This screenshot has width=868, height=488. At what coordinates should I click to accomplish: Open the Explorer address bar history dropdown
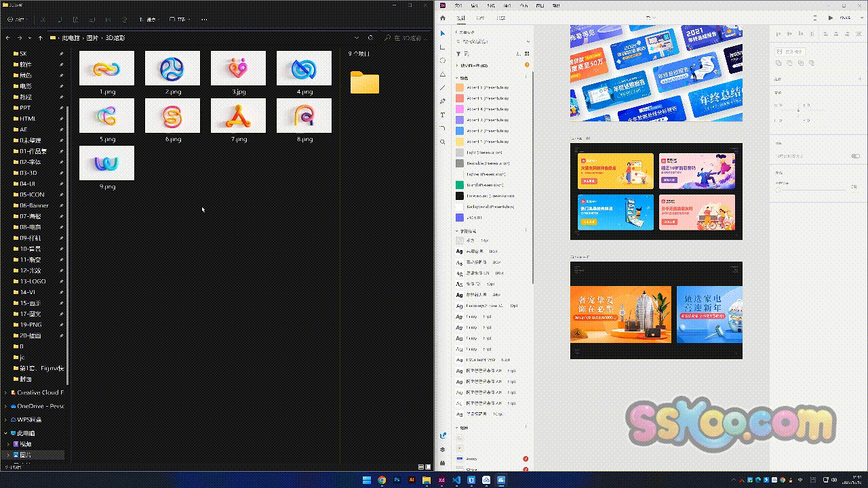[x=357, y=38]
